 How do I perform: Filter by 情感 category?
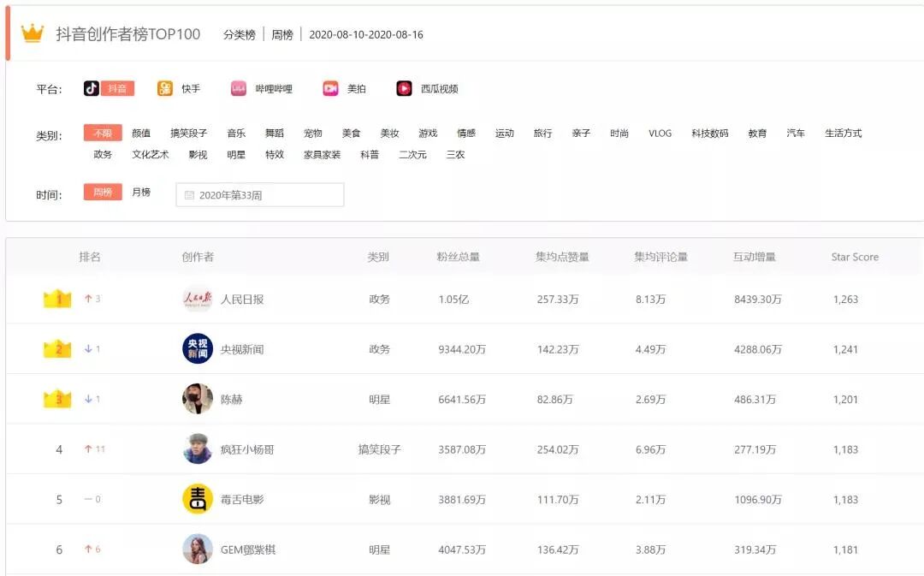[466, 134]
